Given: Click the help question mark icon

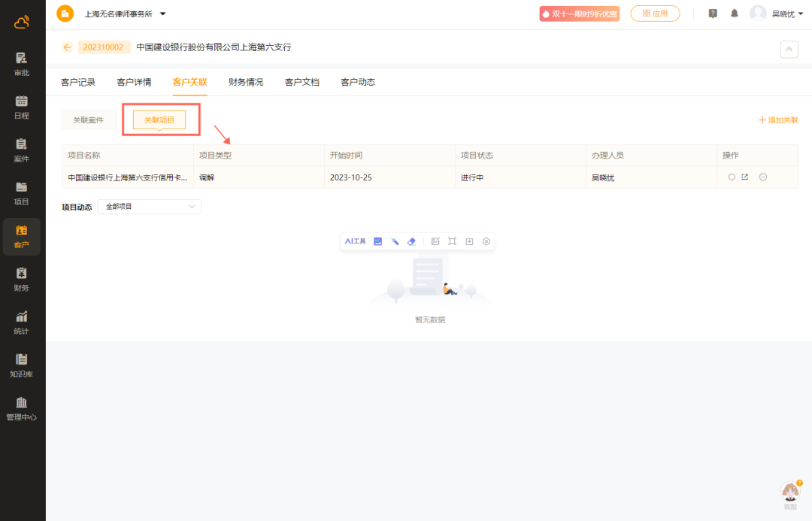Looking at the screenshot, I should [713, 14].
